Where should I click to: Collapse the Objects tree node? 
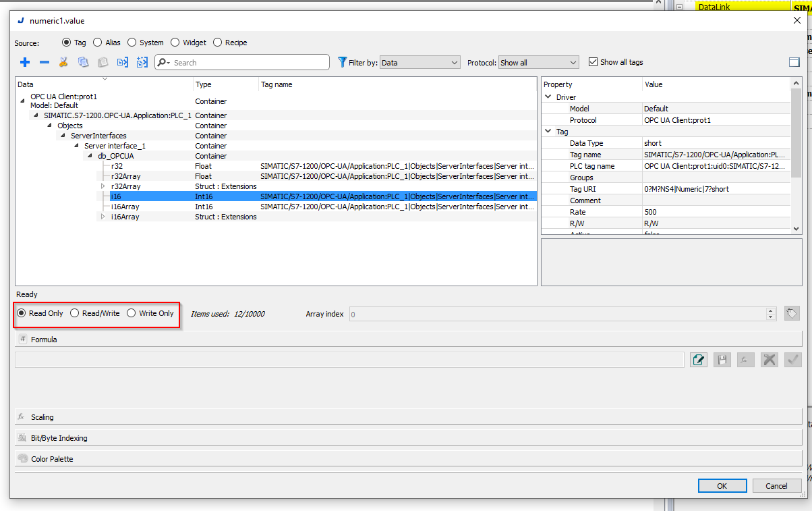(50, 126)
